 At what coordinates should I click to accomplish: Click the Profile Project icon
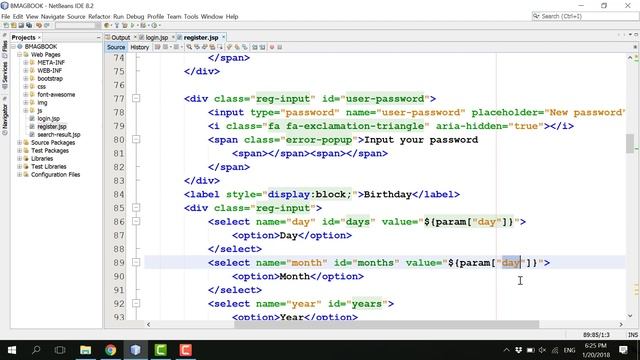point(154,25)
